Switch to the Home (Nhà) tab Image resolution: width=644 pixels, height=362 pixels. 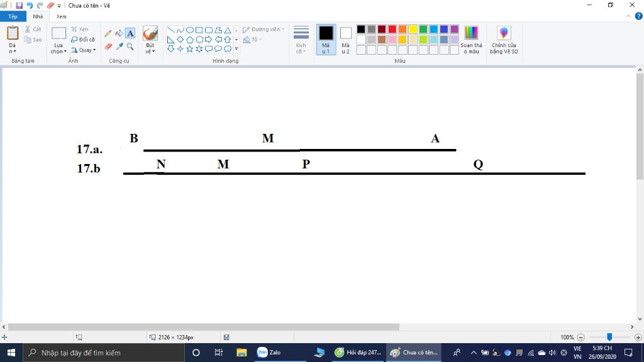coord(38,16)
